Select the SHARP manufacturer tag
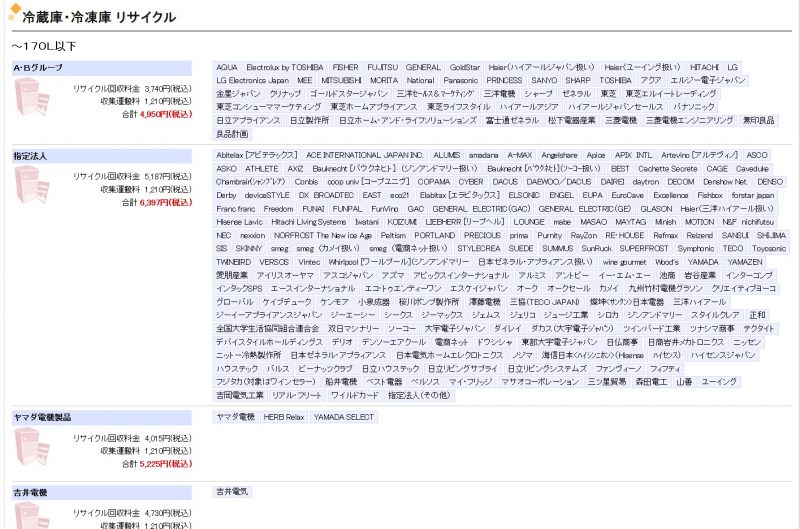 [x=578, y=80]
